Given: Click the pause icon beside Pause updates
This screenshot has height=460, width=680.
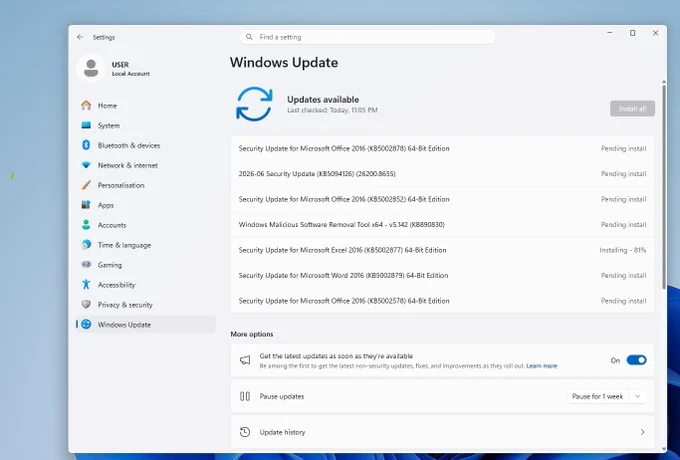Looking at the screenshot, I should (245, 396).
